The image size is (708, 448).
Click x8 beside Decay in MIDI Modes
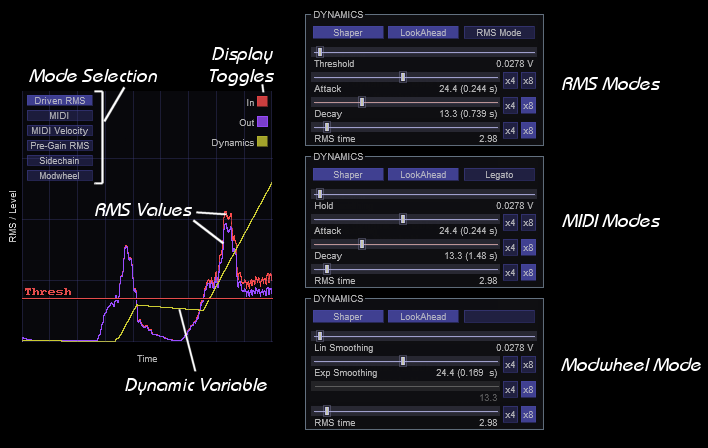click(528, 247)
